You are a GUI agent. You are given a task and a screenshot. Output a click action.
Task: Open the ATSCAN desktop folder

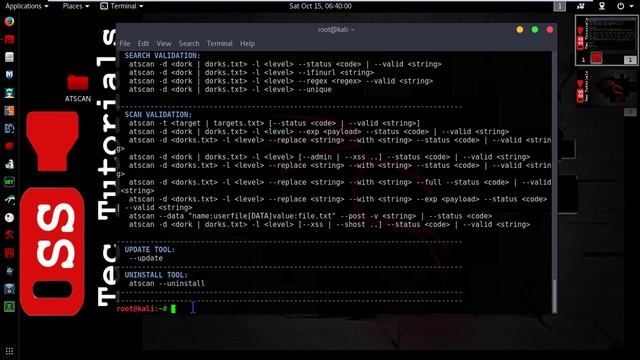click(x=78, y=88)
